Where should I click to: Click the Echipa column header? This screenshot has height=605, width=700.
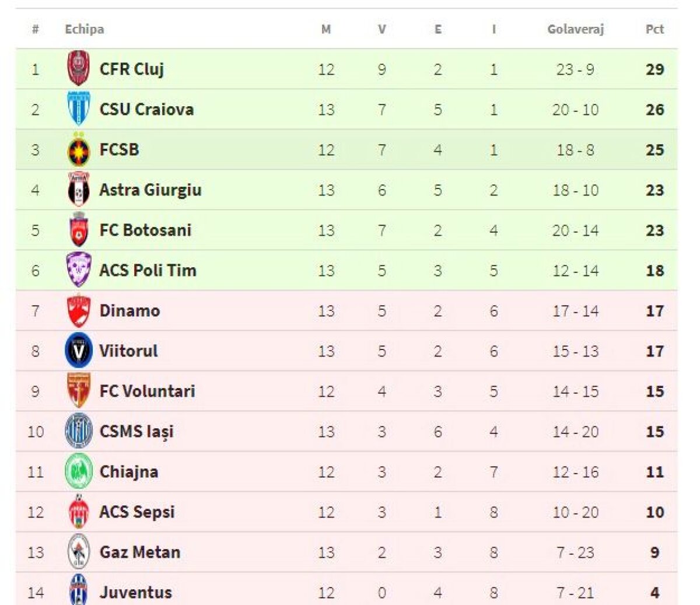[x=85, y=29]
